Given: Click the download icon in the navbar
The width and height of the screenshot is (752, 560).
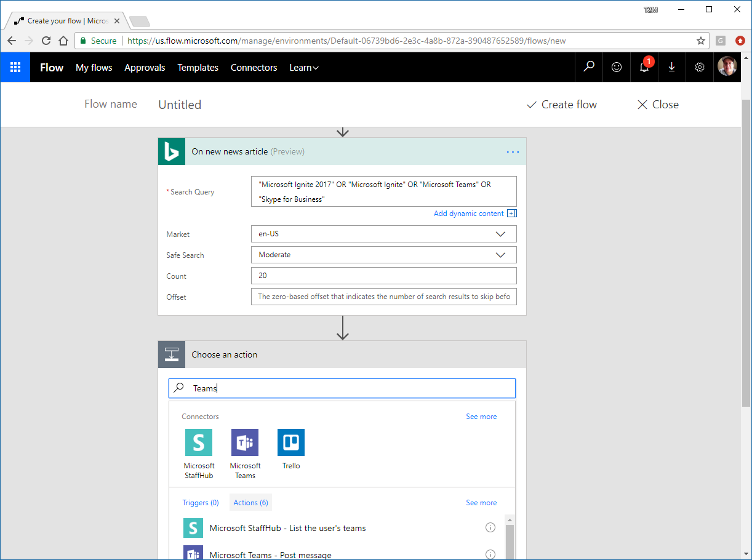Looking at the screenshot, I should coord(671,67).
